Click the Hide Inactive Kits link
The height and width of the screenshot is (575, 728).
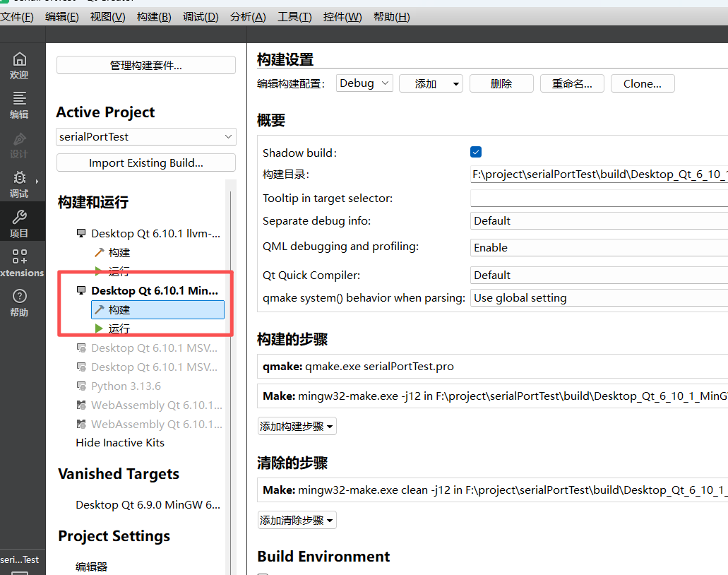tap(120, 443)
